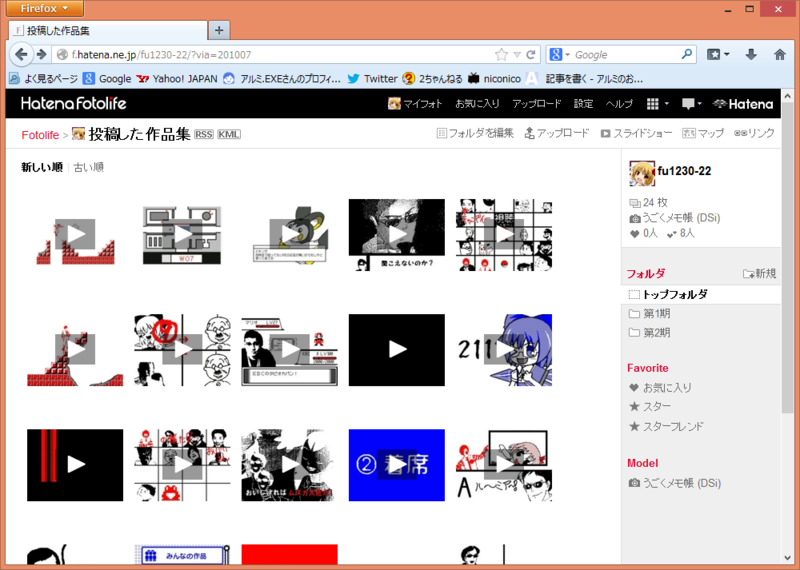
Task: Open the Google bookmark
Action: click(x=108, y=79)
